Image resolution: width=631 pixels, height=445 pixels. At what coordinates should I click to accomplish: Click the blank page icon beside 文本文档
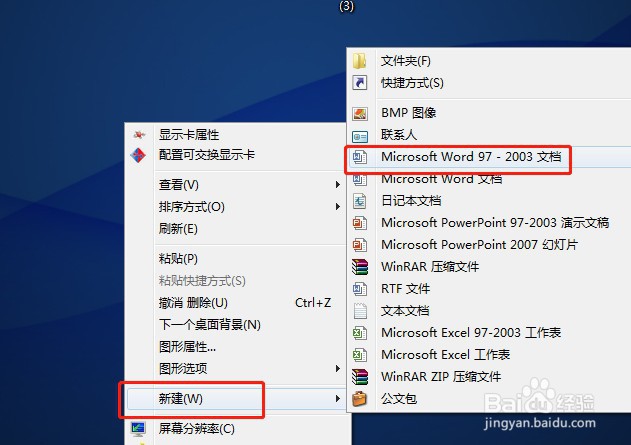pyautogui.click(x=359, y=311)
